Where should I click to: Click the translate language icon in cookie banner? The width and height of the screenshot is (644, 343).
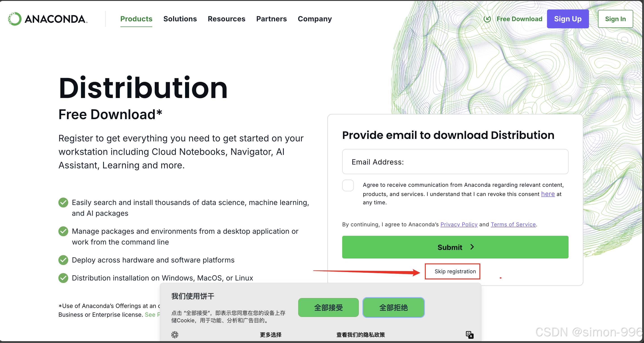tap(470, 334)
